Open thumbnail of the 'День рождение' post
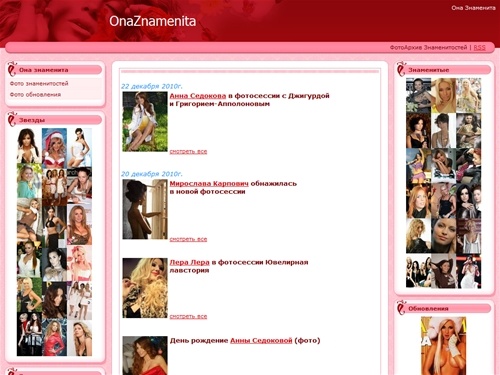 click(145, 355)
